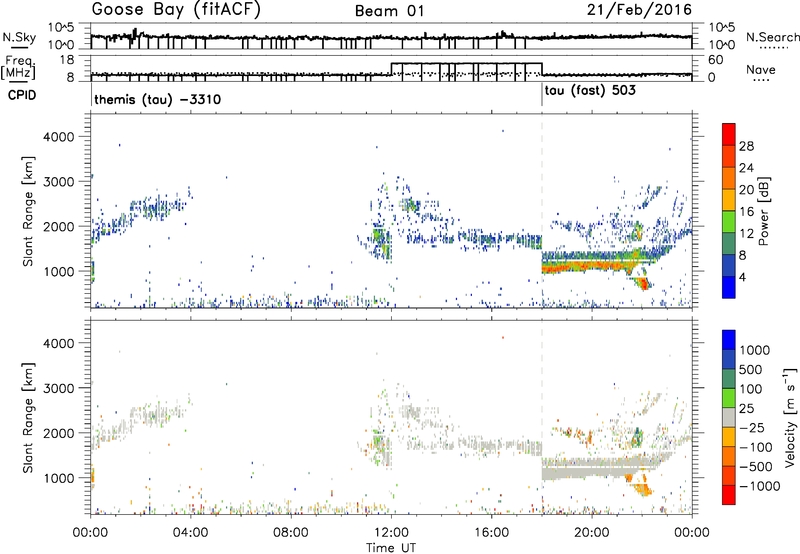
Task: Click the date '21/Feb/2016'
Action: (x=639, y=10)
